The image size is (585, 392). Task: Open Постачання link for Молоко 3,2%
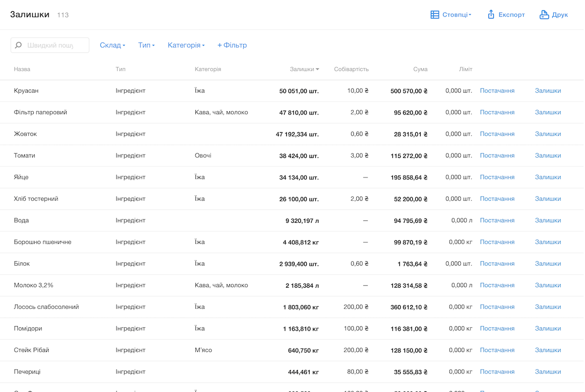pos(497,285)
